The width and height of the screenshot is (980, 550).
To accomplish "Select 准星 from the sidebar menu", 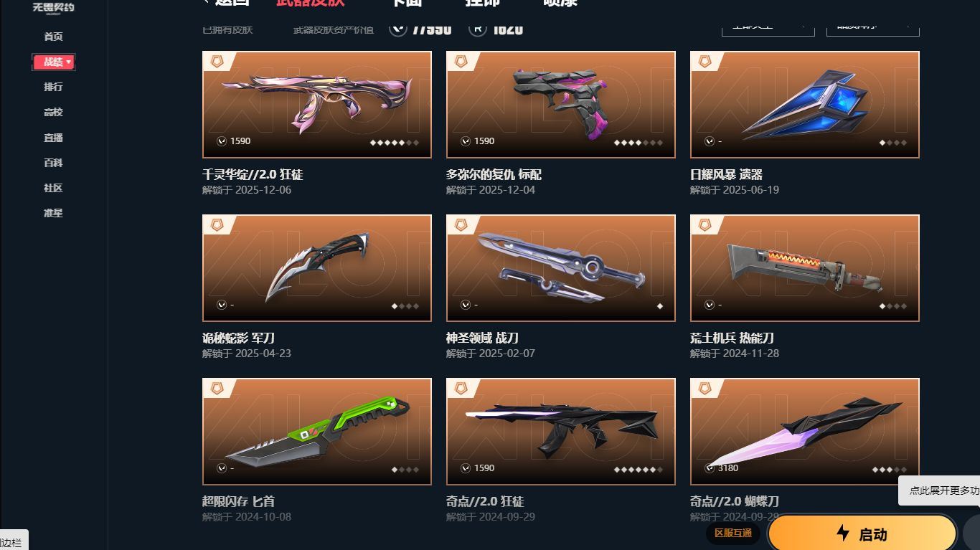I will tap(53, 213).
